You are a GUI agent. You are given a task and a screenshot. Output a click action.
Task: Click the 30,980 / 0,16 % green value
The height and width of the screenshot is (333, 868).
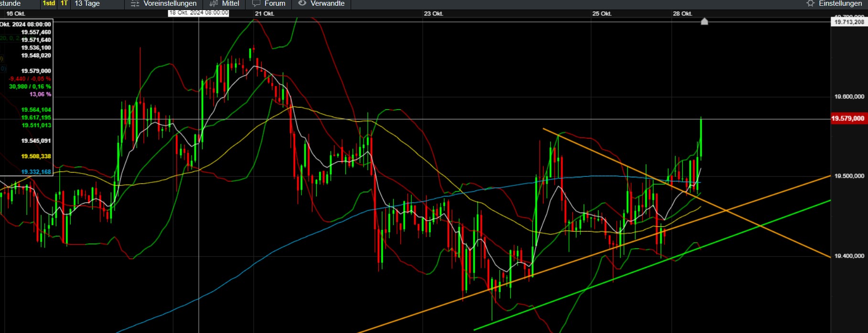pyautogui.click(x=30, y=86)
